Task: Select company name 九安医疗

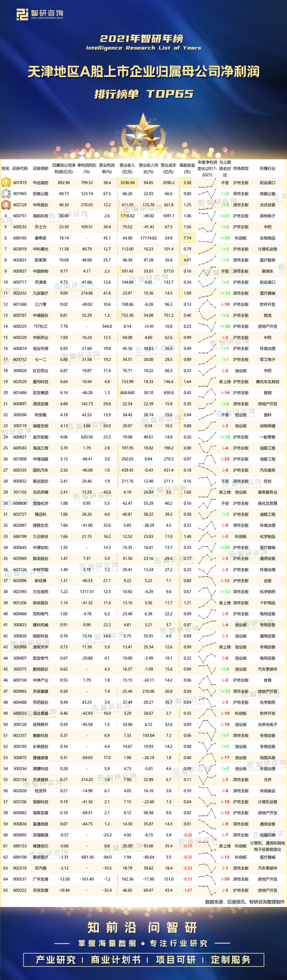Action: [x=41, y=293]
